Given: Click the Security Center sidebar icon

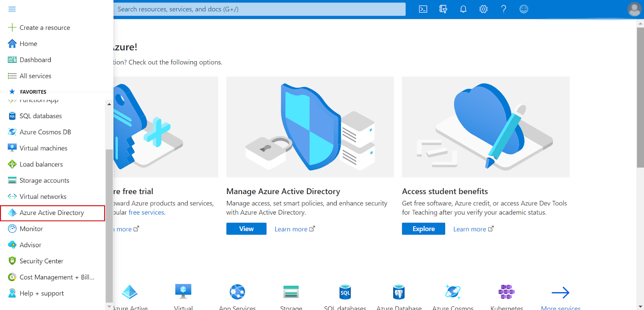Looking at the screenshot, I should [x=12, y=261].
